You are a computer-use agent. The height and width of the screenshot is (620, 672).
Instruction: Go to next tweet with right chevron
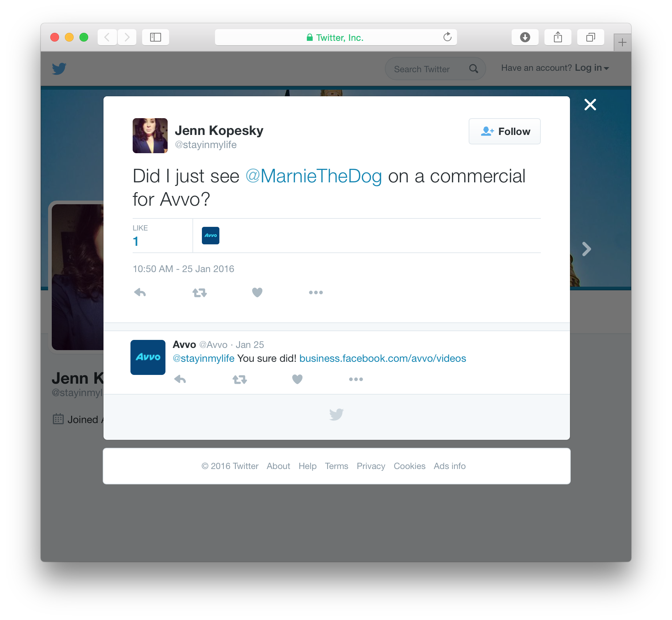pyautogui.click(x=586, y=249)
